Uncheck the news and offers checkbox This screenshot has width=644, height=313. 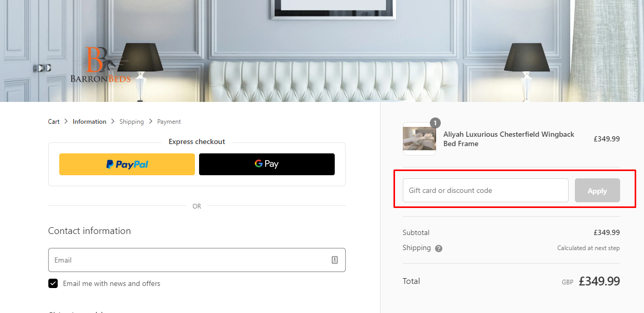pyautogui.click(x=53, y=283)
